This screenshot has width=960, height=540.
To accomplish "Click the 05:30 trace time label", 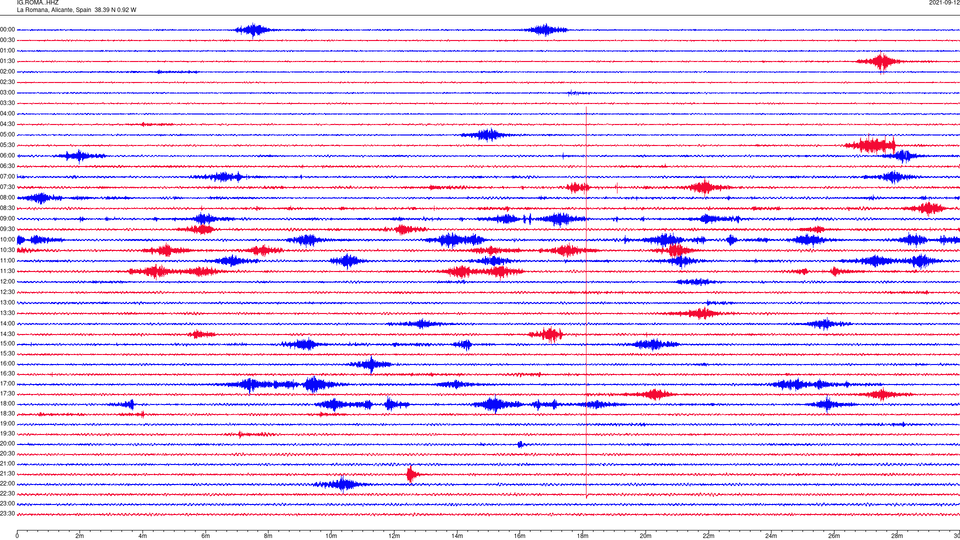I will (x=7, y=145).
